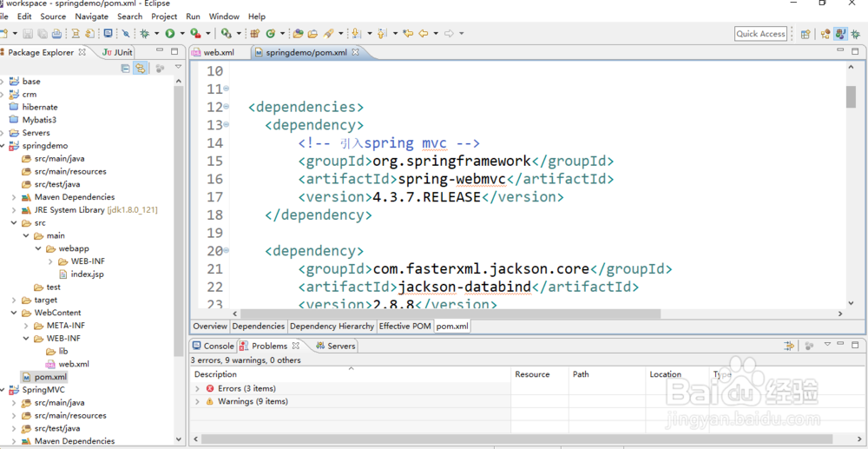The image size is (868, 449).
Task: Click the Search flashlight icon
Action: tap(328, 34)
